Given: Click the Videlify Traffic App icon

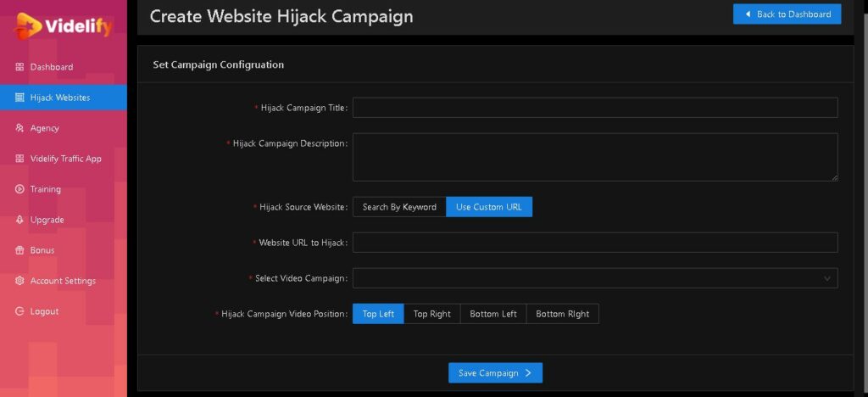Looking at the screenshot, I should (x=20, y=159).
